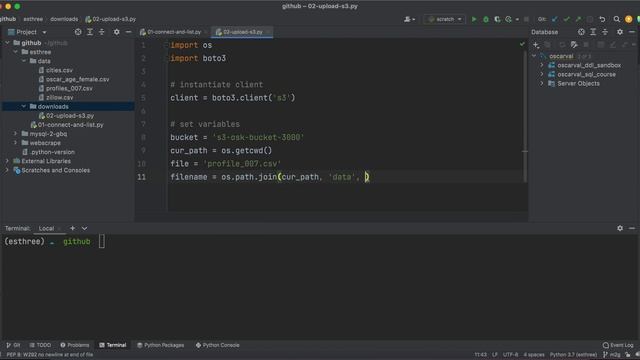Click Python 3.7 (esthree) interpreter status

pyautogui.click(x=573, y=355)
